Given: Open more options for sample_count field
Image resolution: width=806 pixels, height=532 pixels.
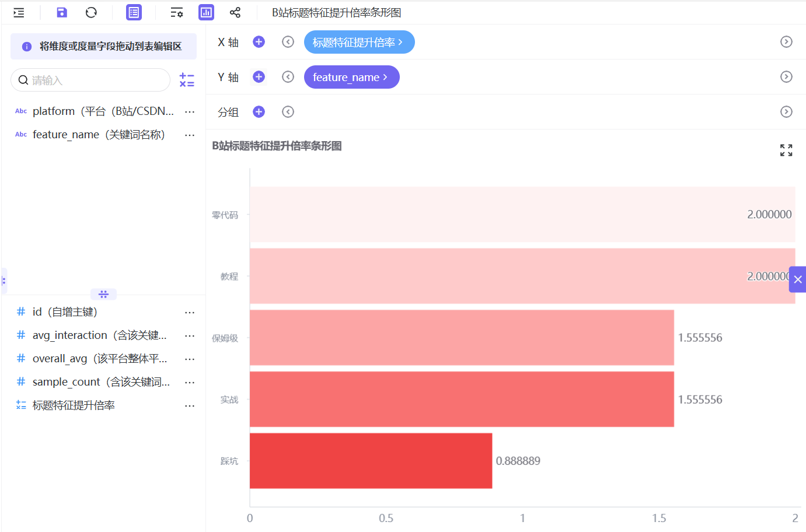Looking at the screenshot, I should 190,382.
